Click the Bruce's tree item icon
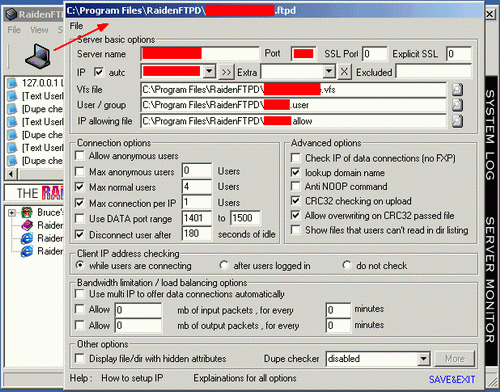Image resolution: width=500 pixels, height=392 pixels. click(x=27, y=212)
